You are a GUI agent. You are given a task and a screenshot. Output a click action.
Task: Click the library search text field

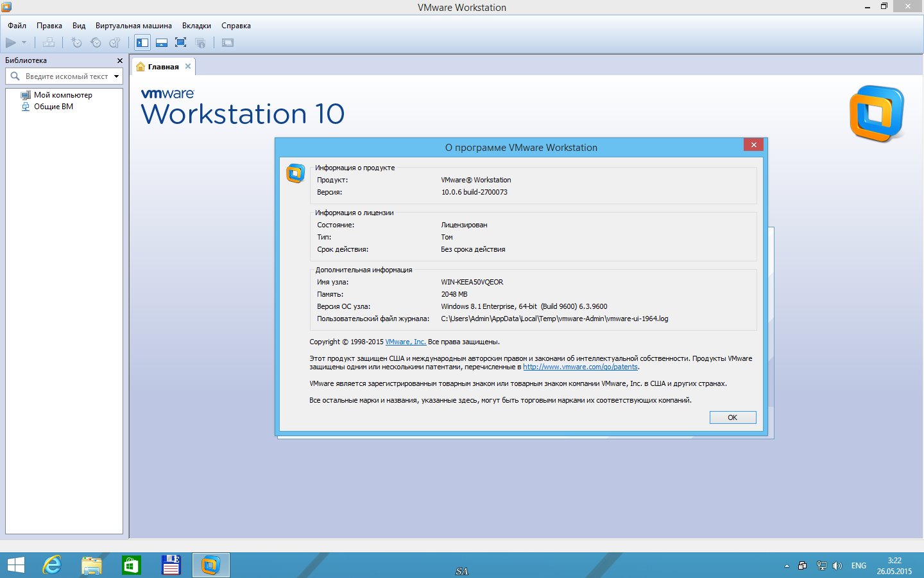67,76
